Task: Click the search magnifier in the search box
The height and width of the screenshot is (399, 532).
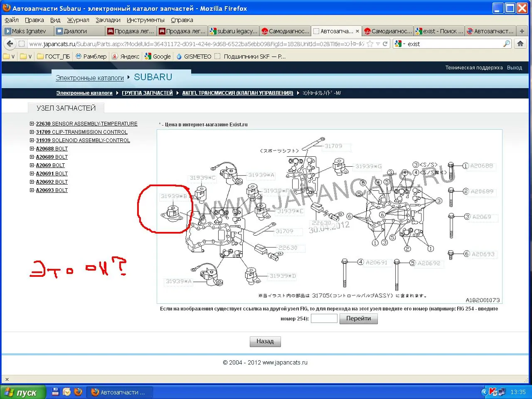Action: point(507,44)
